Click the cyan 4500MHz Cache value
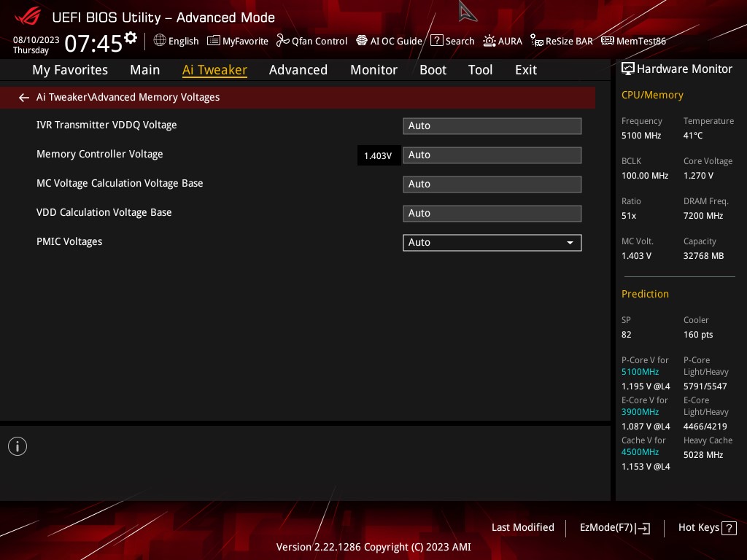This screenshot has height=560, width=747. 640,452
